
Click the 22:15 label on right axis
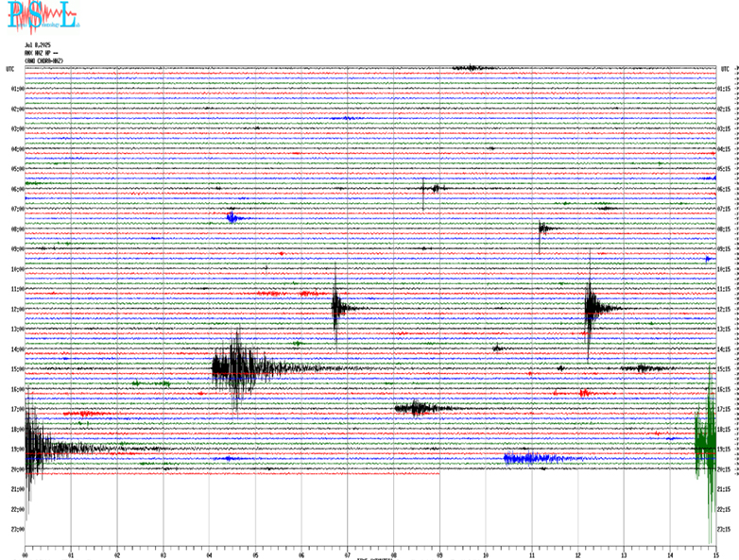pyautogui.click(x=724, y=509)
